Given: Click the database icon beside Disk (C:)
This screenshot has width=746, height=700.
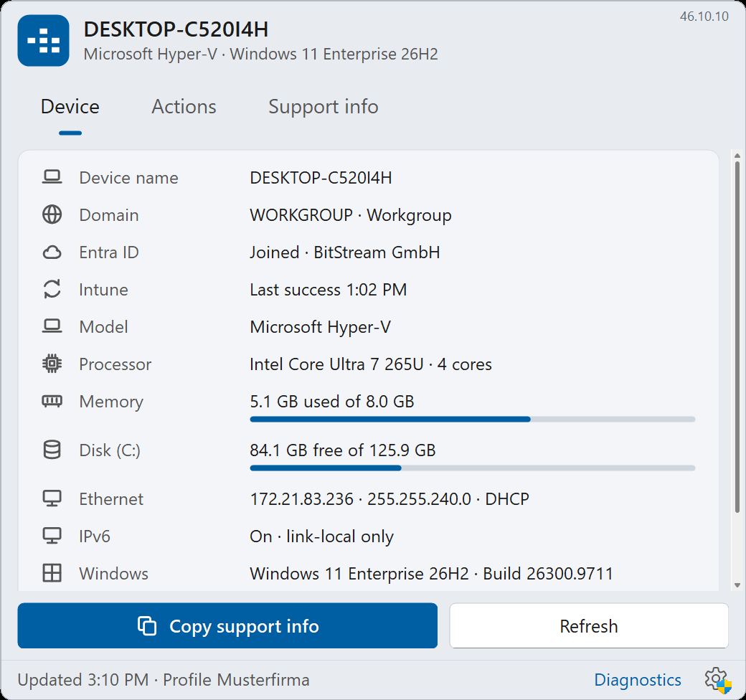Looking at the screenshot, I should [x=52, y=450].
